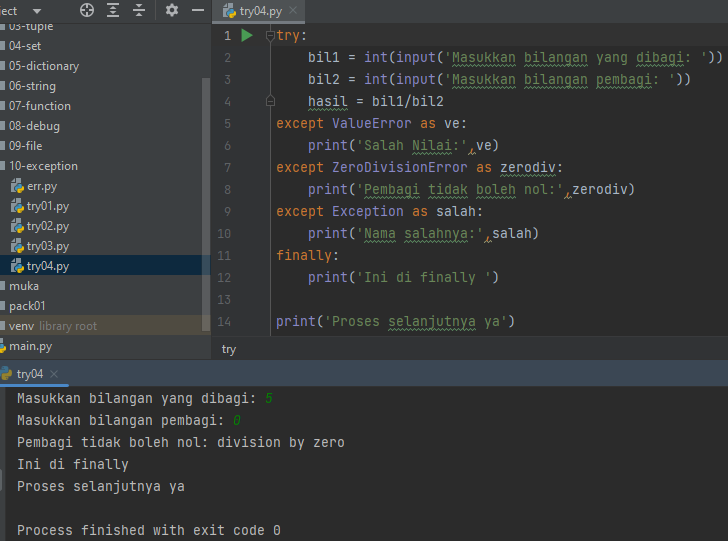Click console input value 5

(x=269, y=398)
